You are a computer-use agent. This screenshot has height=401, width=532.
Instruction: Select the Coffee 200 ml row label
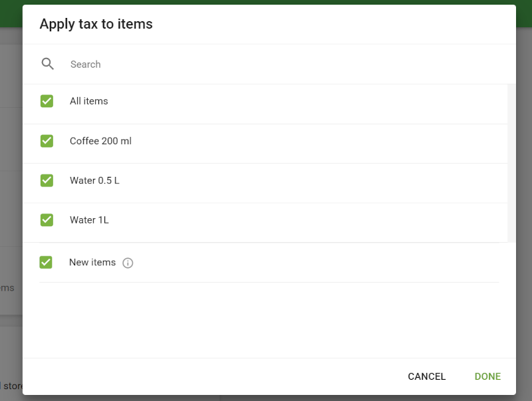click(x=100, y=141)
